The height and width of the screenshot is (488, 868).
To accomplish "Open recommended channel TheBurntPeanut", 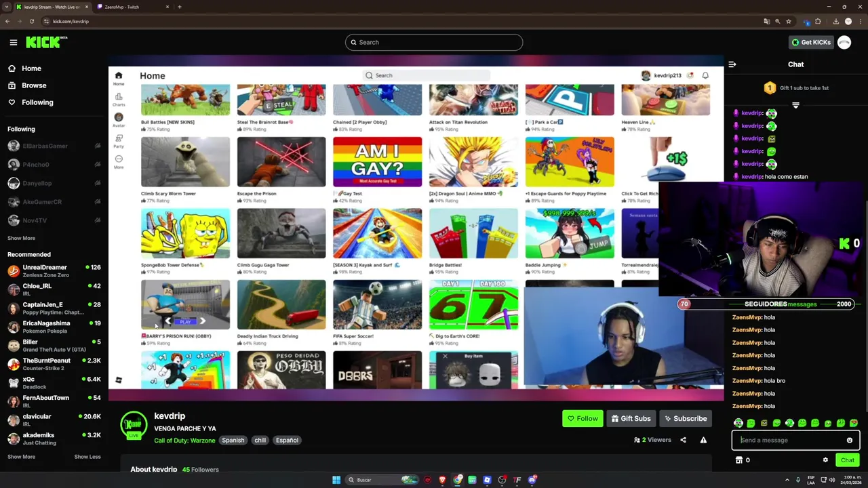I will [x=54, y=364].
